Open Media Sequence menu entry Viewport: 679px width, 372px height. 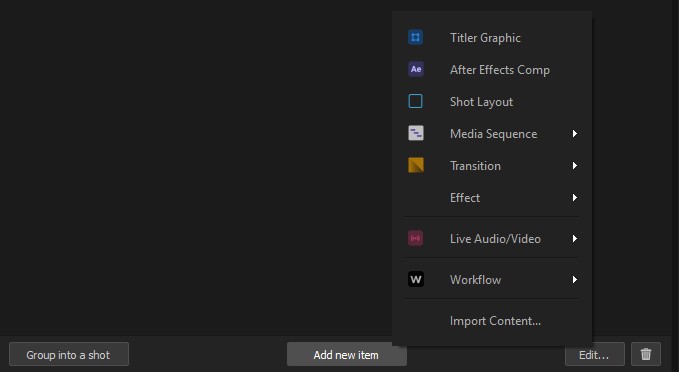point(492,134)
